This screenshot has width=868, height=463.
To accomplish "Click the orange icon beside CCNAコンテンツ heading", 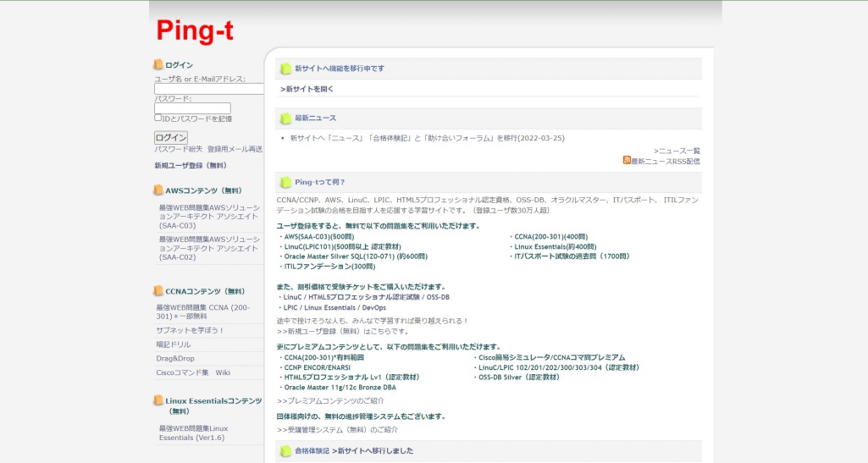I will coord(158,291).
